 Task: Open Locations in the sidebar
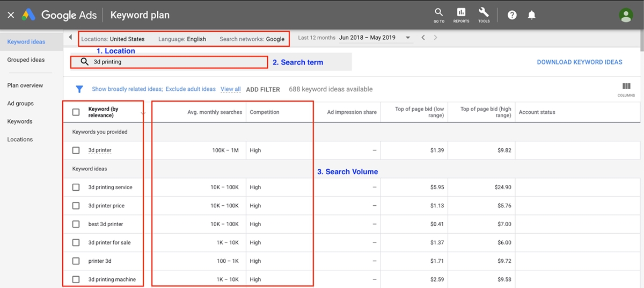20,139
